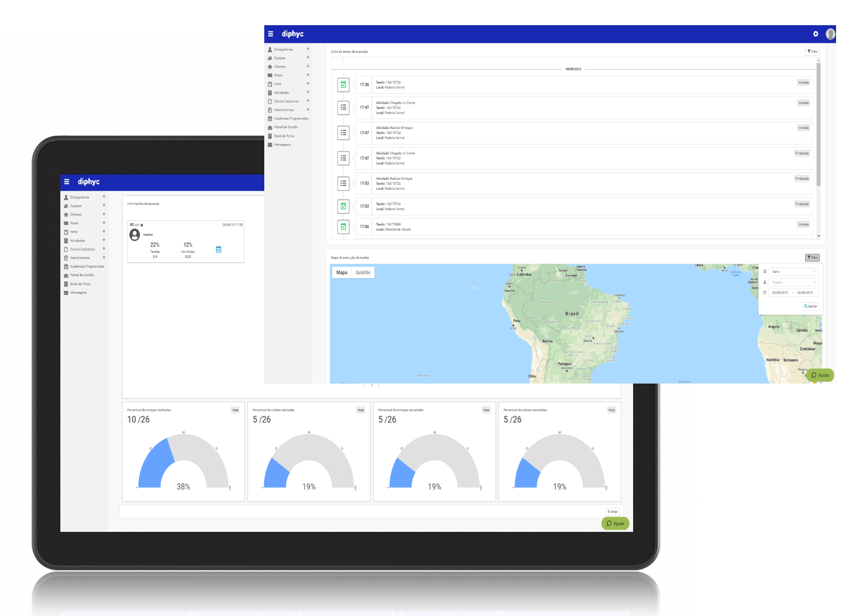The width and height of the screenshot is (866, 616).
Task: Click checklist icon for 17:53 Realizar Entregas
Action: click(343, 183)
